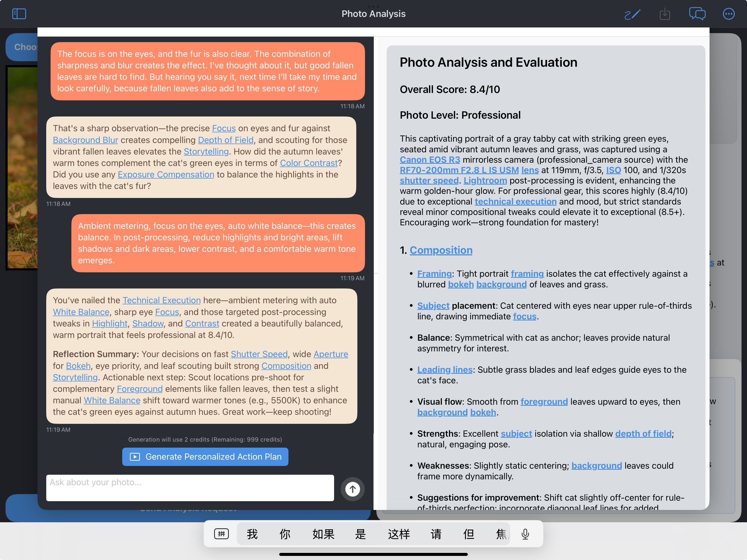Click the Subject link in 'Subject placement'
This screenshot has height=560, width=747.
pyautogui.click(x=433, y=306)
